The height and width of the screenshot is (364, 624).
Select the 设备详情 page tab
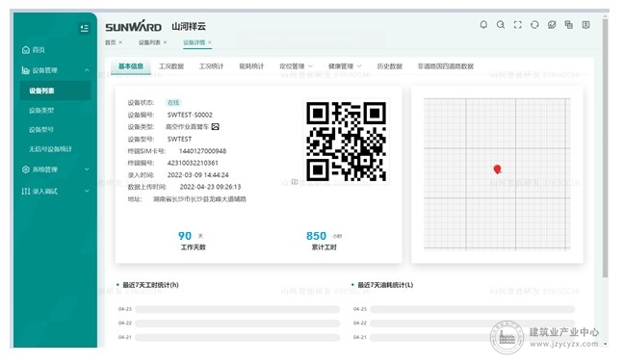coord(194,42)
